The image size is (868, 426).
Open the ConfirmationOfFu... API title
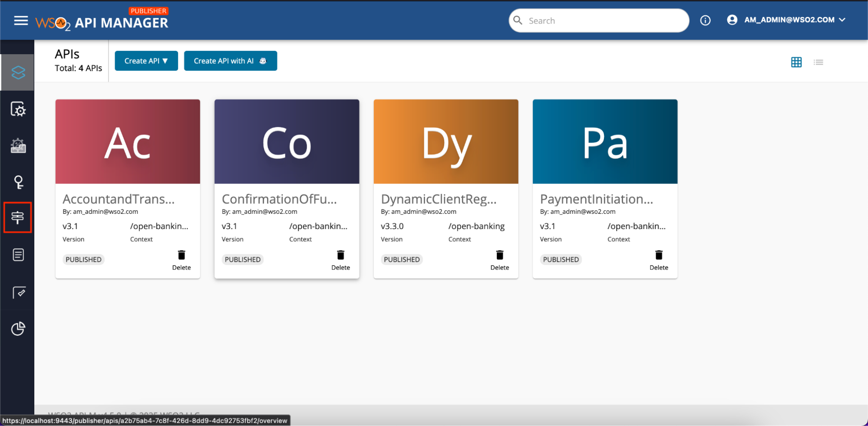(x=279, y=199)
